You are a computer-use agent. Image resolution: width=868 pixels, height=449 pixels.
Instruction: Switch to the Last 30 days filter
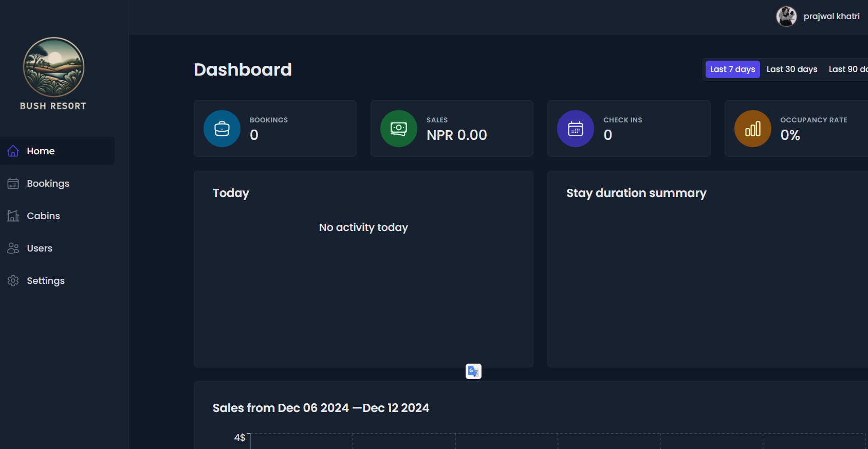[x=792, y=69]
